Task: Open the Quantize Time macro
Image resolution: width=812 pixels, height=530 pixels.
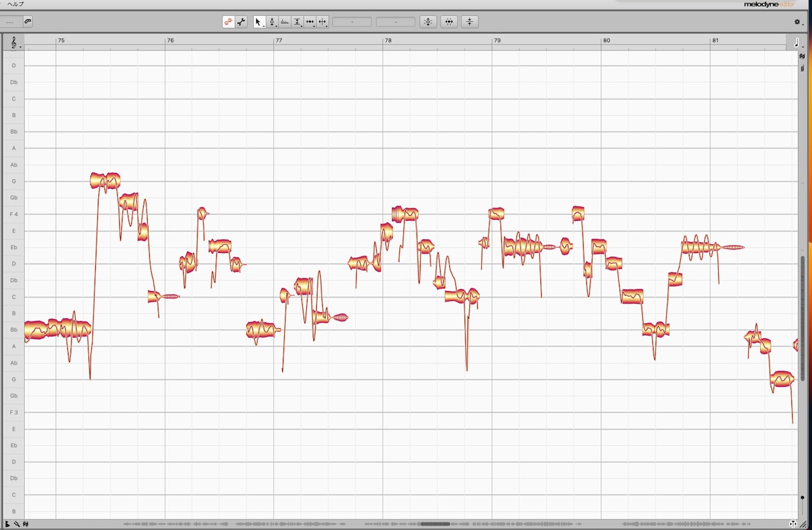Action: [x=449, y=22]
